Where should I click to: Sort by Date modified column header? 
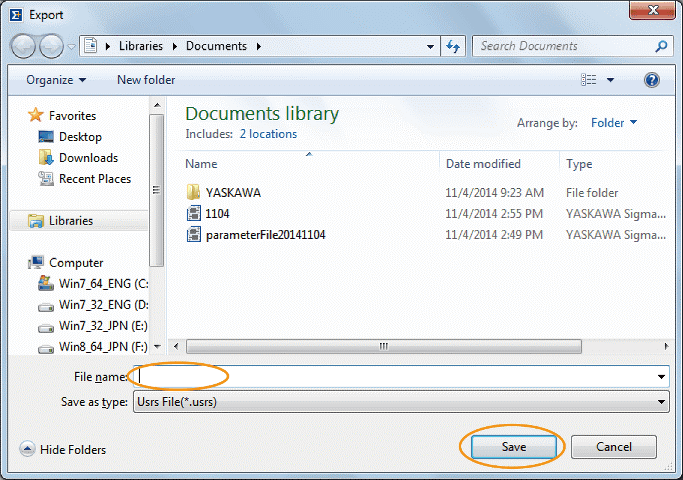coord(483,164)
